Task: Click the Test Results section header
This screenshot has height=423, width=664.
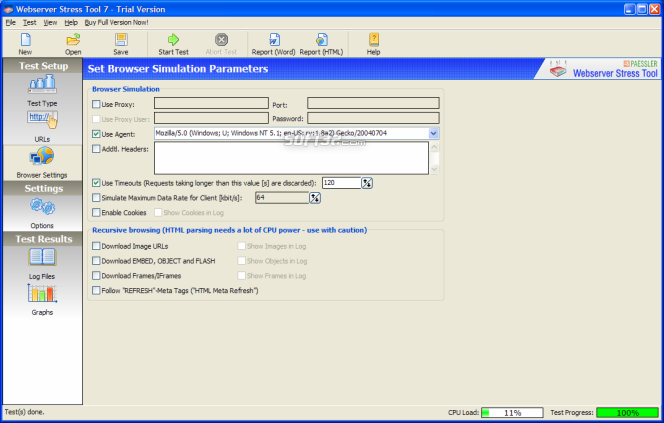Action: click(x=43, y=239)
